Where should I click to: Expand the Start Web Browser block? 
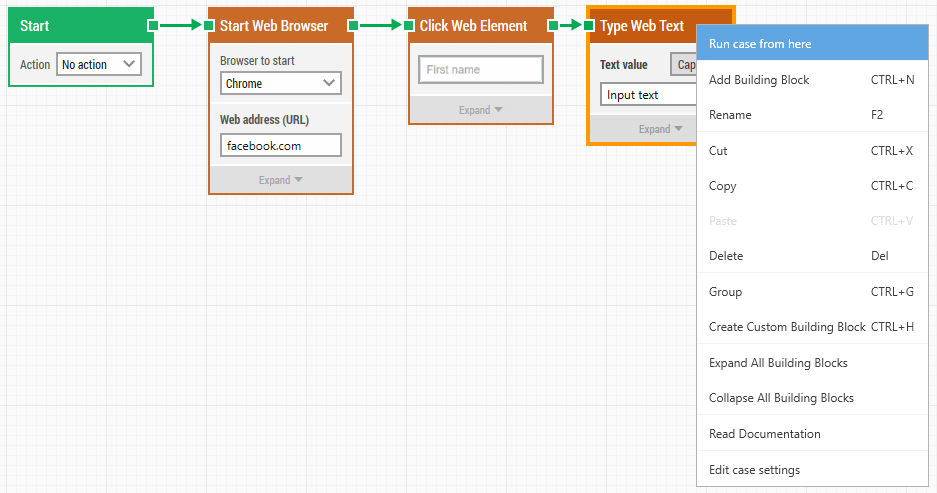281,180
